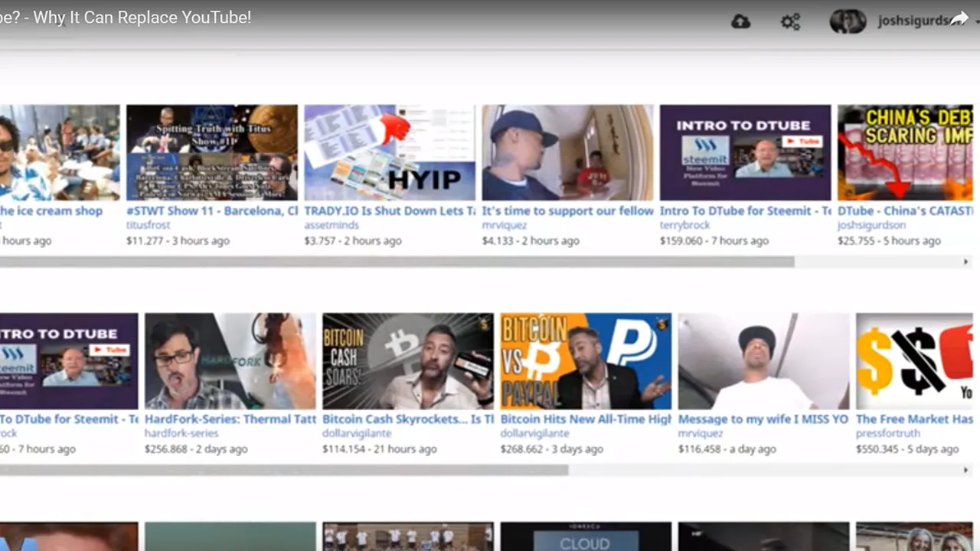Click the share arrow icon

tap(959, 19)
